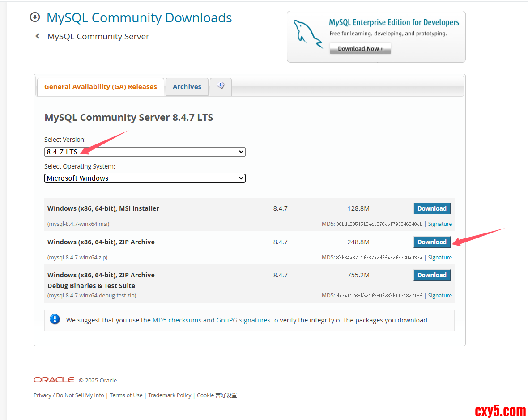528x420 pixels.
Task: Go back to MySQL Community Server link
Action: (98, 36)
